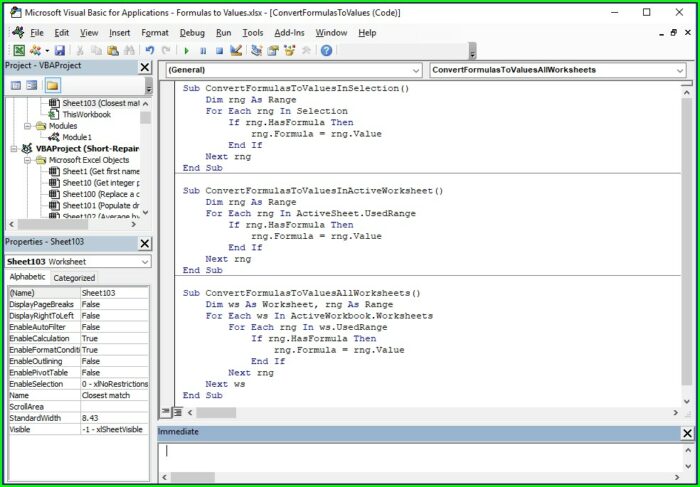This screenshot has width=700, height=487.
Task: Select the EnableCalculation property value True
Action: pyautogui.click(x=115, y=338)
